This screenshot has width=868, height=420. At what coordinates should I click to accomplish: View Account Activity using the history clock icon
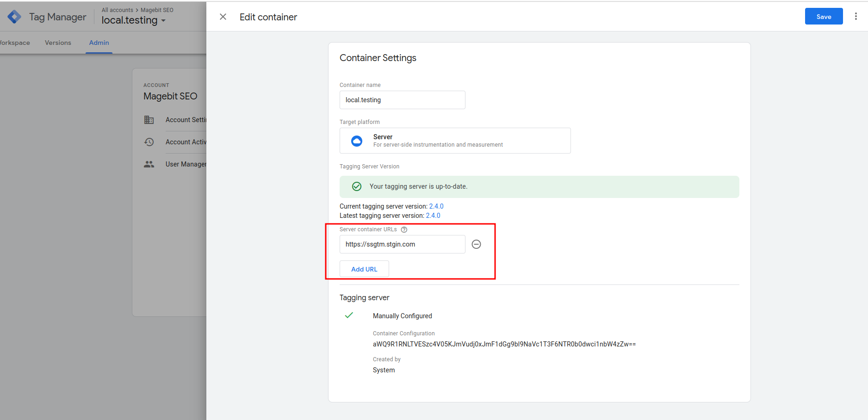point(149,142)
